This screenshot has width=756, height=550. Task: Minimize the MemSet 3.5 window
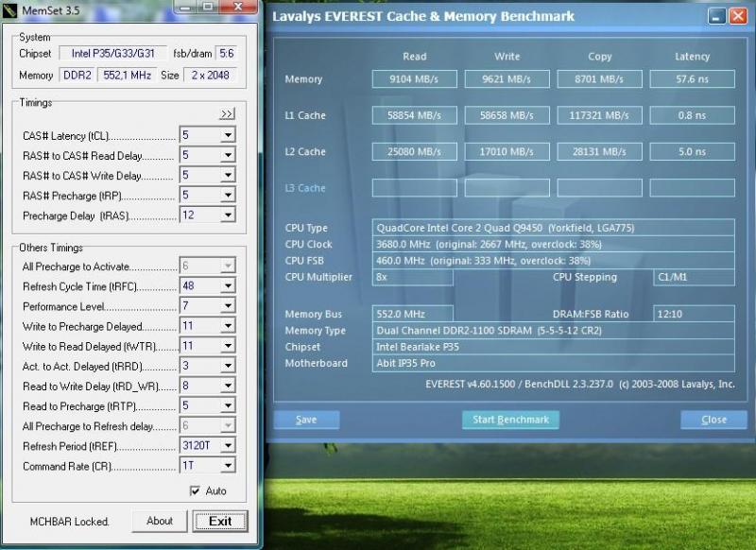[x=185, y=7]
